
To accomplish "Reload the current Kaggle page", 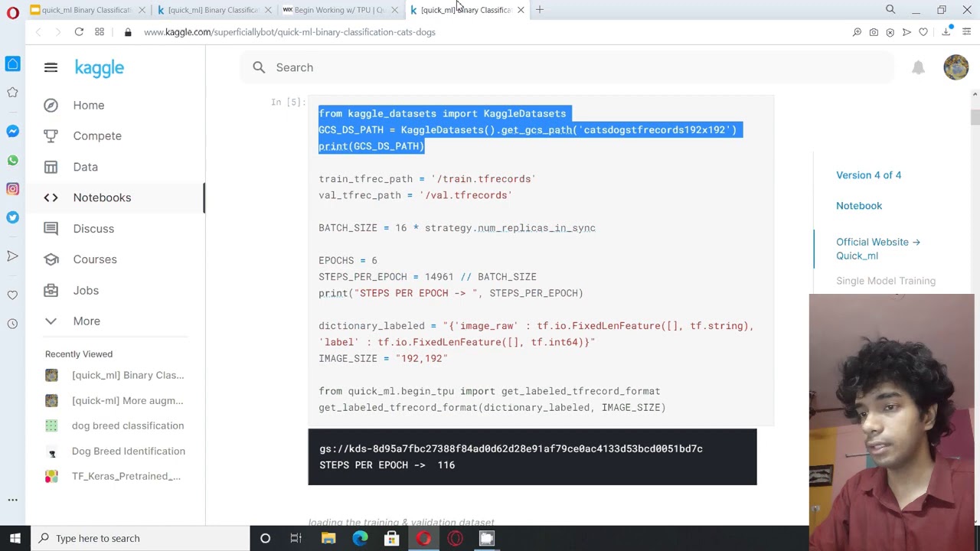I will (79, 32).
